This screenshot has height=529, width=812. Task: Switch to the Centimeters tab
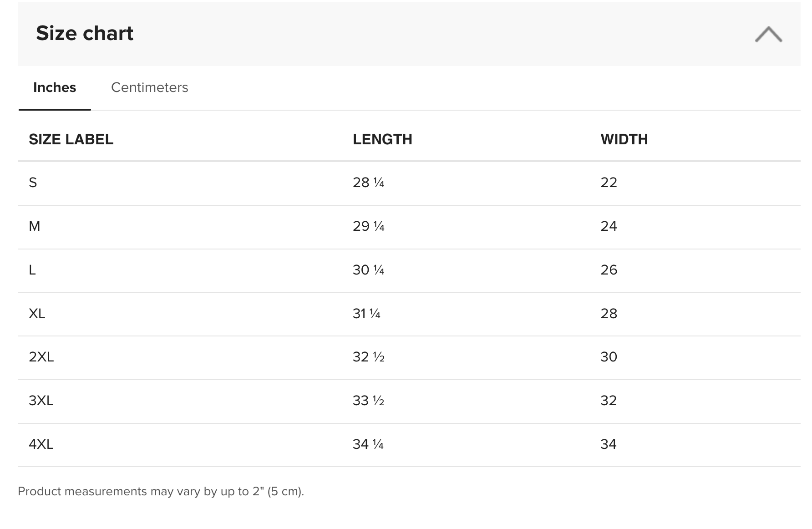point(149,87)
